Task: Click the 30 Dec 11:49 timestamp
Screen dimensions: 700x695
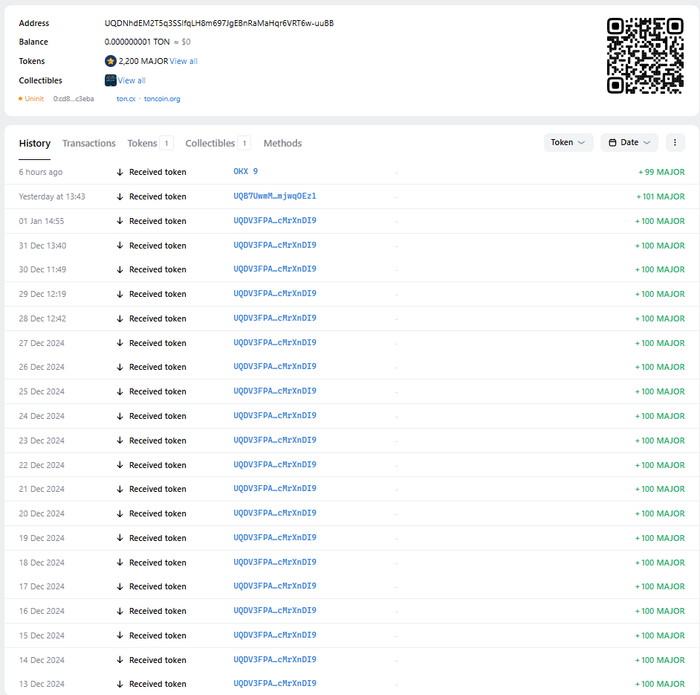Action: point(42,270)
